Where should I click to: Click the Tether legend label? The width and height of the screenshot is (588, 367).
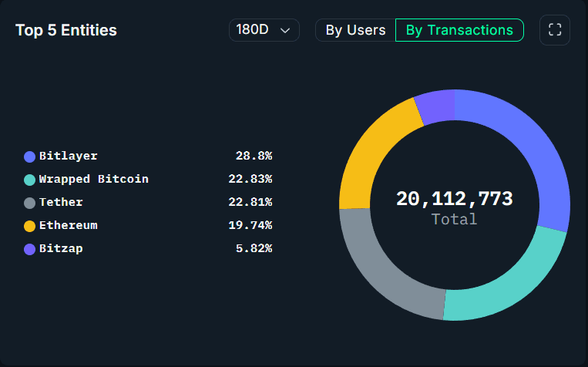pyautogui.click(x=61, y=202)
